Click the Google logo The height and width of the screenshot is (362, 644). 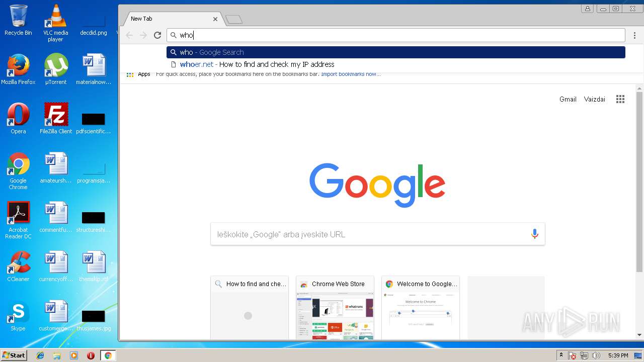click(x=377, y=185)
